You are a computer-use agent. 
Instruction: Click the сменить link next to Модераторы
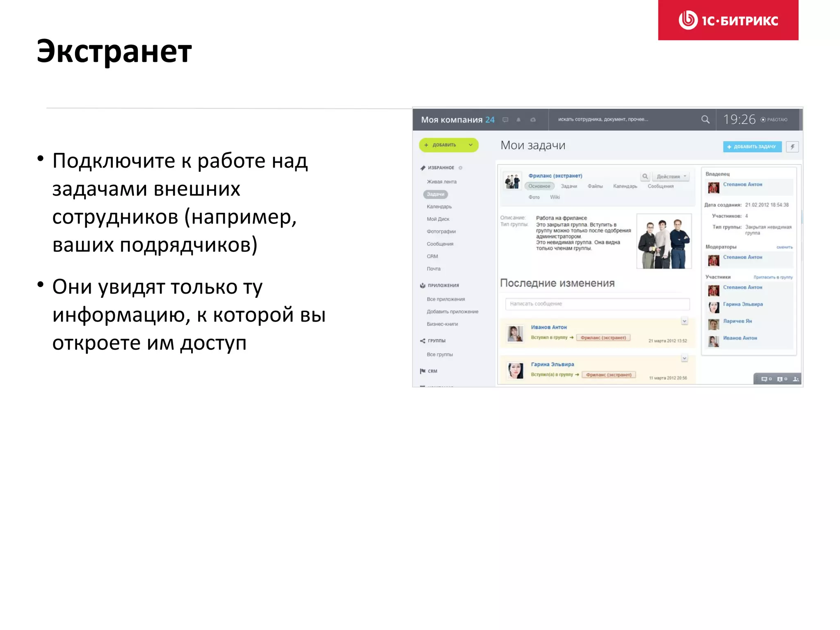(x=784, y=247)
